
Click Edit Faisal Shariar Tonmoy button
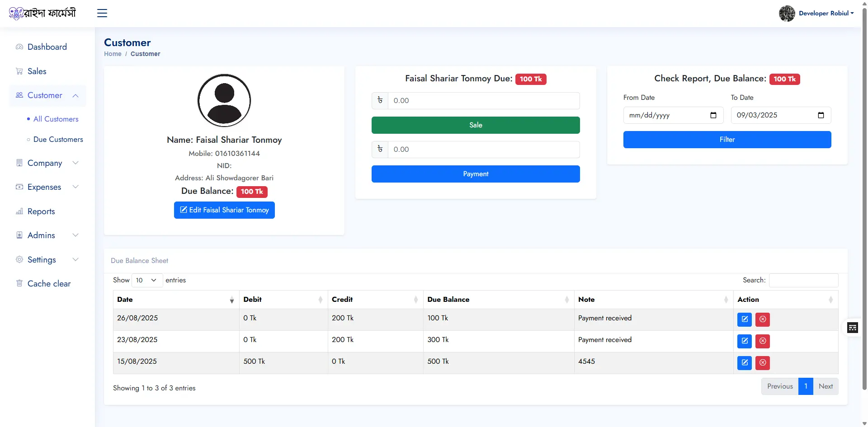[224, 210]
